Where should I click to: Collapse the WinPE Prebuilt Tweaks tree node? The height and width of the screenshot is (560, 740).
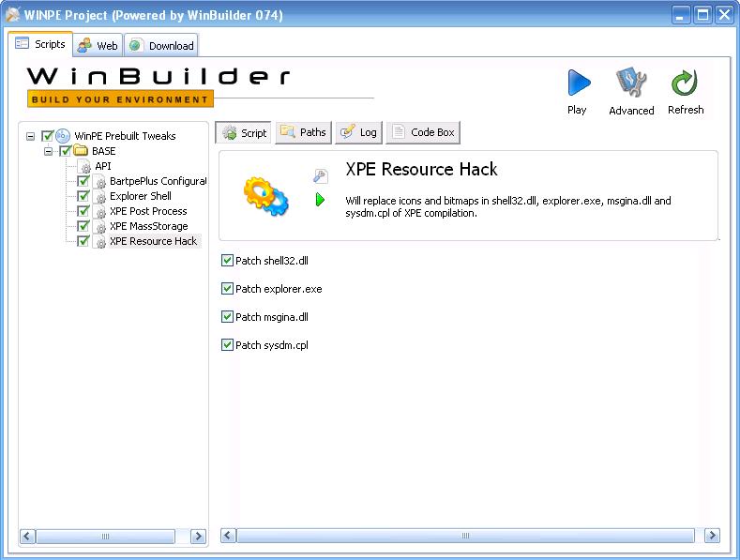pyautogui.click(x=30, y=136)
